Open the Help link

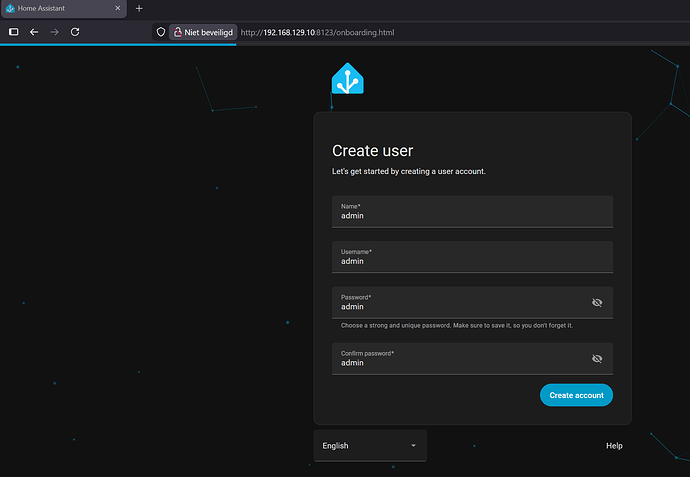[614, 445]
